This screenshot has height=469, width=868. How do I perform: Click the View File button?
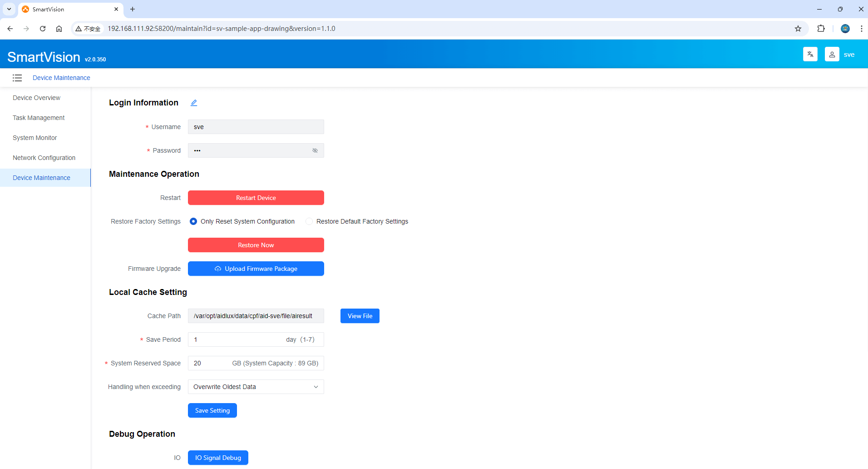360,316
